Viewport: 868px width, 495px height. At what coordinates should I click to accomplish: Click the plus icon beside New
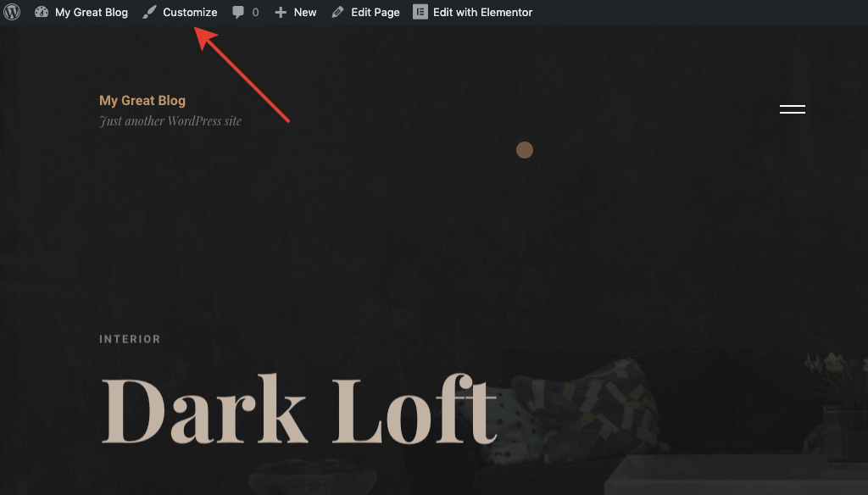pyautogui.click(x=281, y=12)
